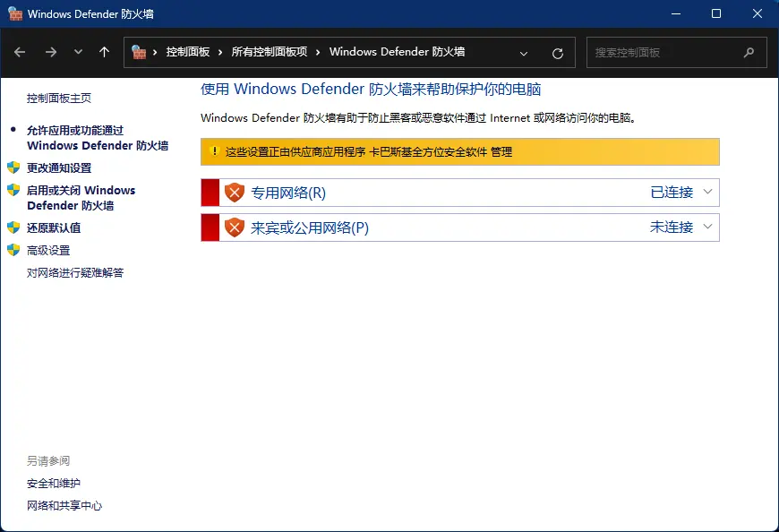Screen dimensions: 779x532
Task: Expand the 专用网络(R) section chevron
Action: [x=708, y=192]
